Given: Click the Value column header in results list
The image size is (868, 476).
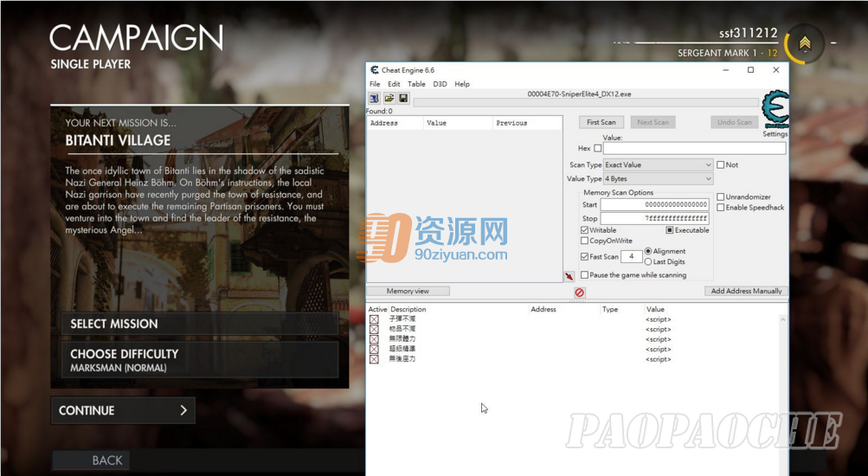Looking at the screenshot, I should point(458,123).
